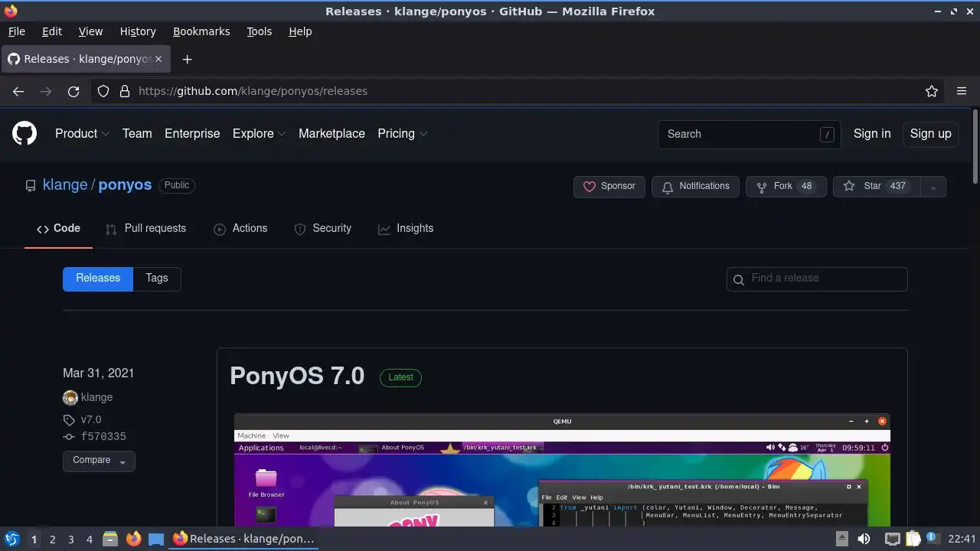Click the Sign up button
980x551 pixels.
[x=930, y=133]
